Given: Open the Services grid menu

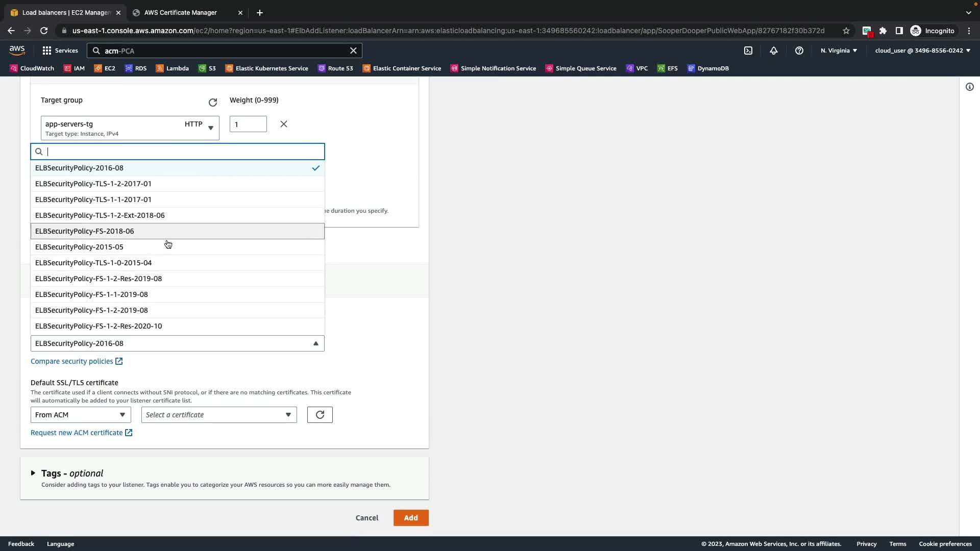Looking at the screenshot, I should pyautogui.click(x=60, y=51).
